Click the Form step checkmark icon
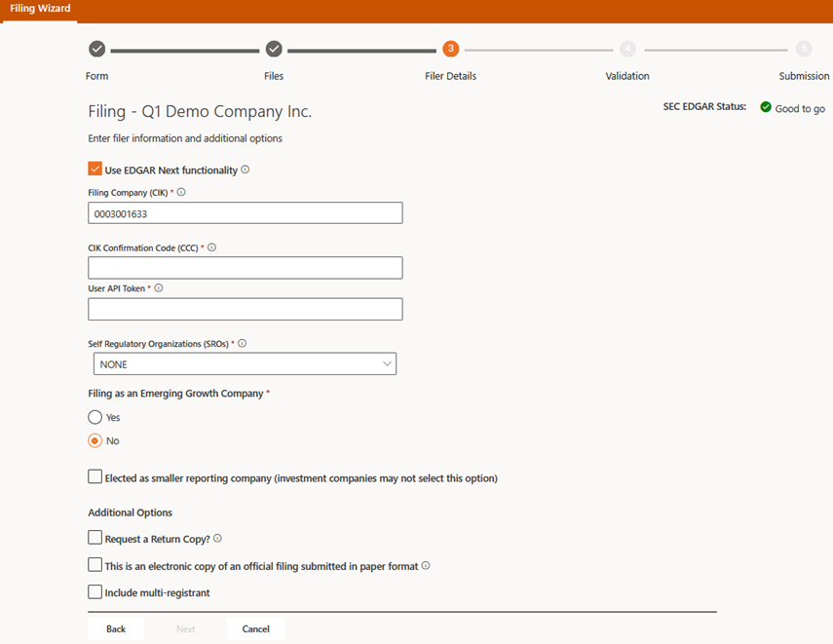Screen dimensions: 833x644 coord(96,49)
